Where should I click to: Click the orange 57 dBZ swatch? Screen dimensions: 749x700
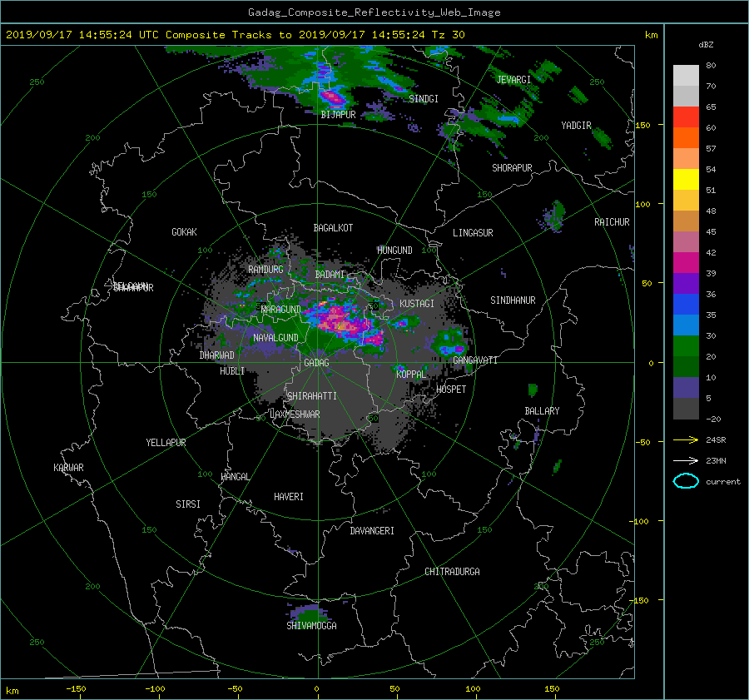tap(686, 138)
